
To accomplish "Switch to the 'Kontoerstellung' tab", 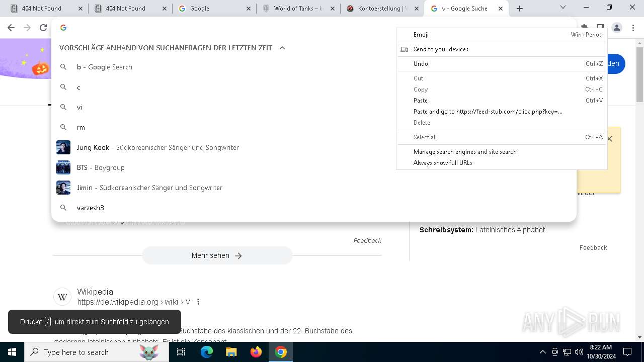I will 382,9.
